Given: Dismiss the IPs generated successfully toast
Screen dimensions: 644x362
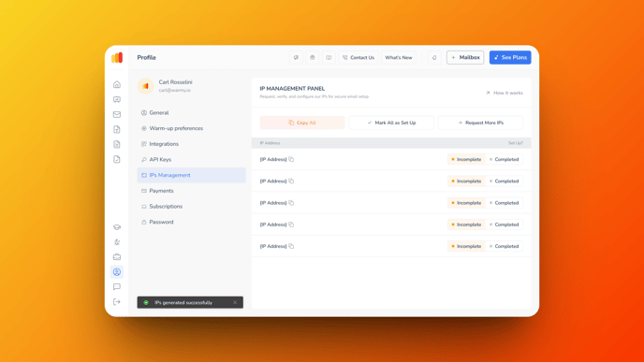Looking at the screenshot, I should [x=235, y=302].
